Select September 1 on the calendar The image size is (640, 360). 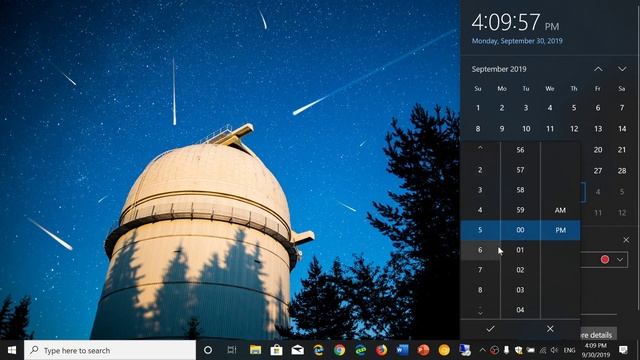point(478,108)
